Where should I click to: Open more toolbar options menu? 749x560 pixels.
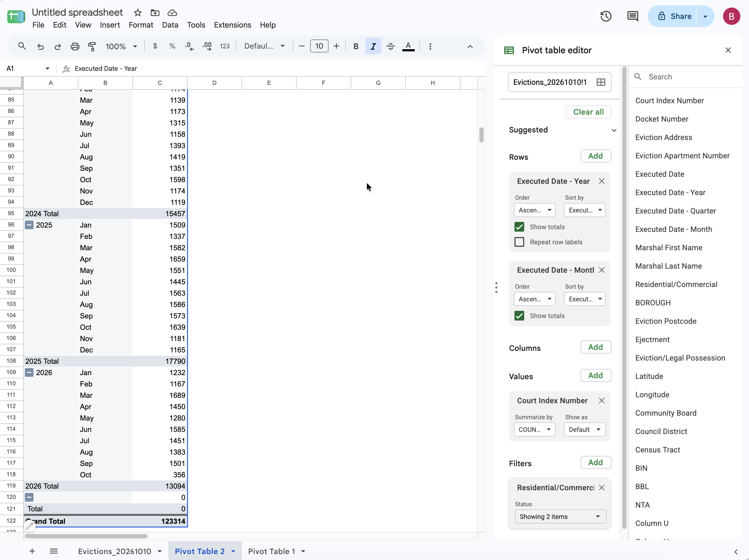click(430, 46)
